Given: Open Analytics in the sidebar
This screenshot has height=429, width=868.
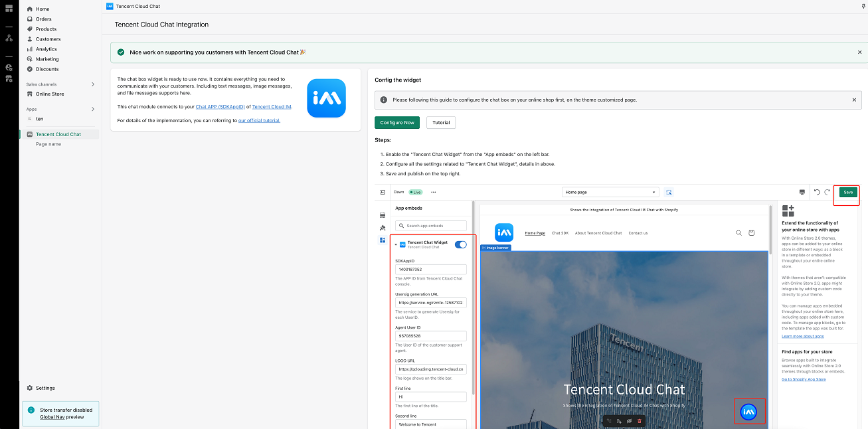Looking at the screenshot, I should 46,49.
